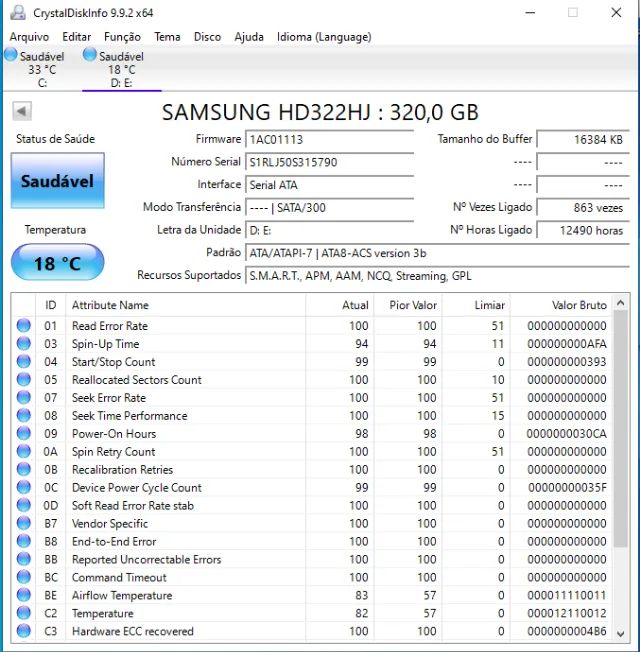Click status icon of Soft Read Error Rate row
Screen dimensions: 640x652
click(x=24, y=505)
